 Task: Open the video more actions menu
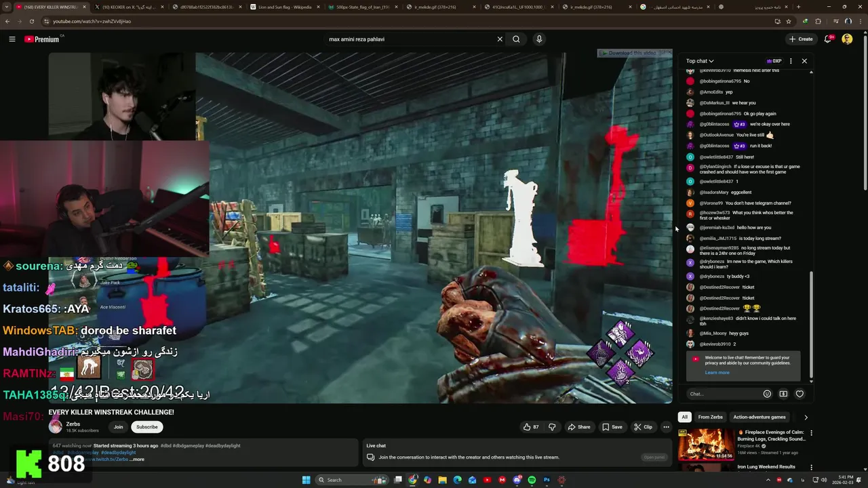pyautogui.click(x=666, y=427)
